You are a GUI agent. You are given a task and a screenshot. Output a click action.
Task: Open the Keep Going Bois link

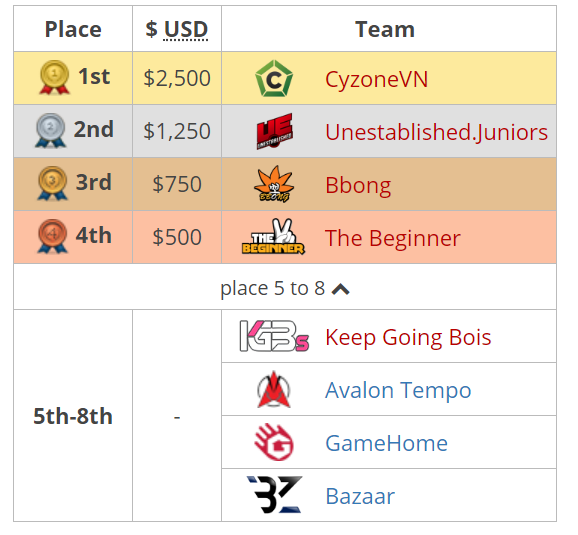click(408, 337)
